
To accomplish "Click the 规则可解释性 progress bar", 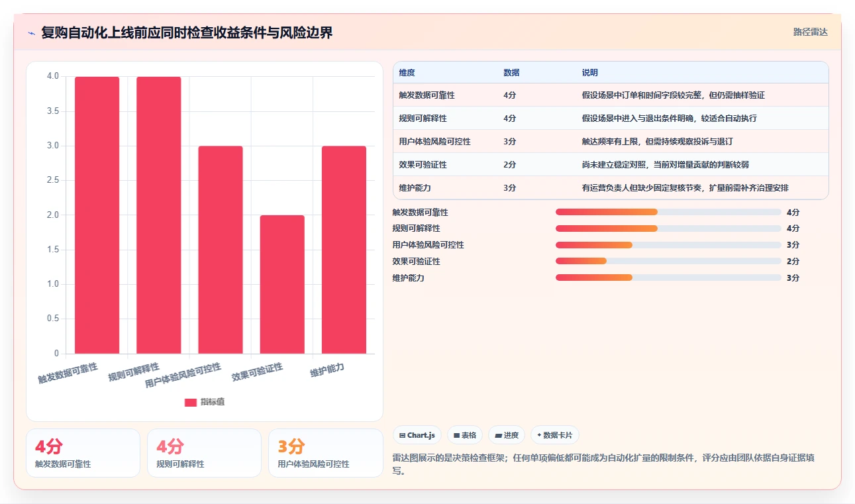I will click(668, 228).
